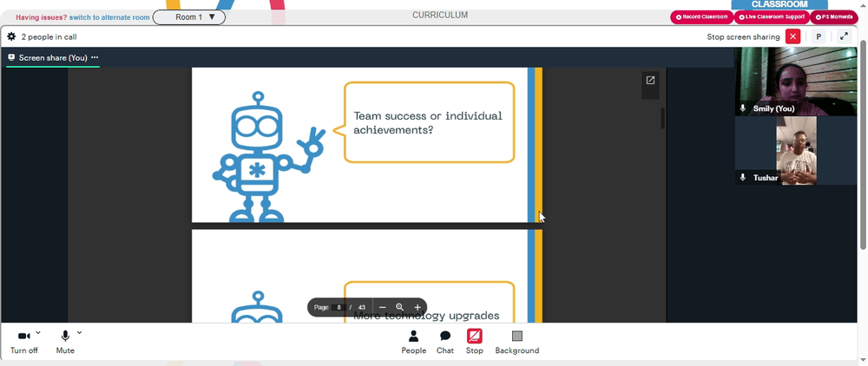Click the page vertical scrollbar
The width and height of the screenshot is (868, 366).
864,144
